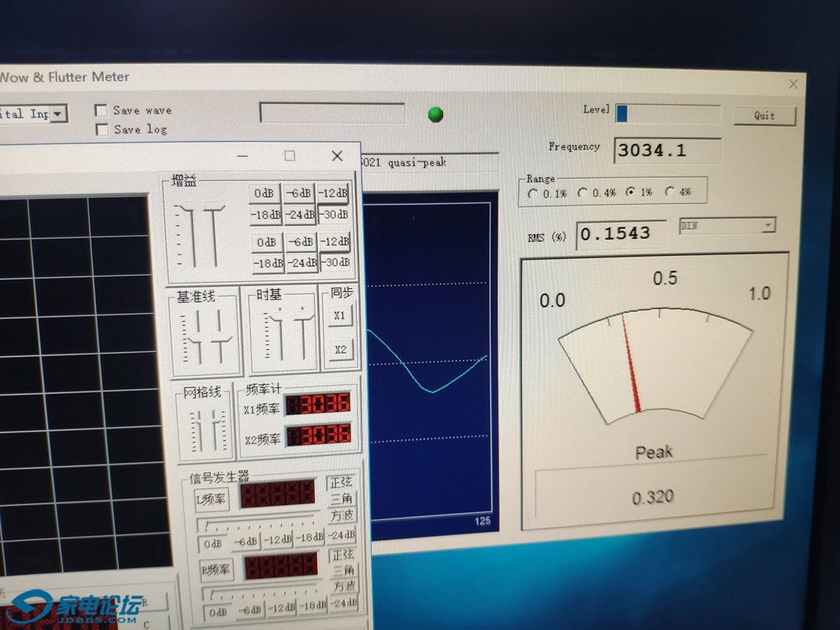840x630 pixels.
Task: Enable the Save wave checkbox
Action: point(102,110)
